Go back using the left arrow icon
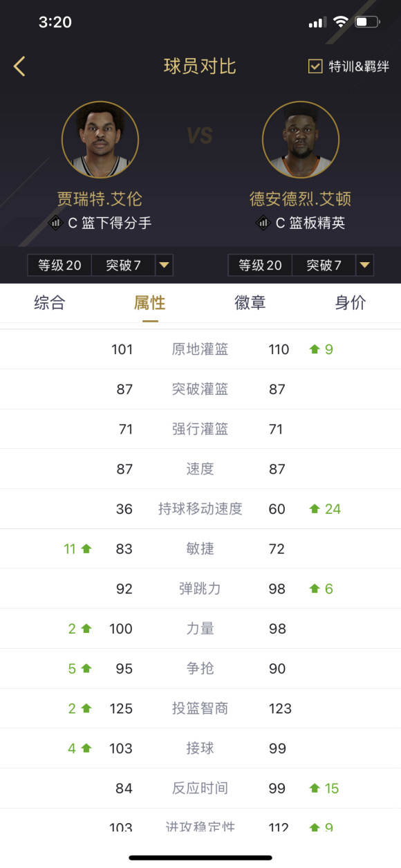This screenshot has width=401, height=868. tap(19, 66)
